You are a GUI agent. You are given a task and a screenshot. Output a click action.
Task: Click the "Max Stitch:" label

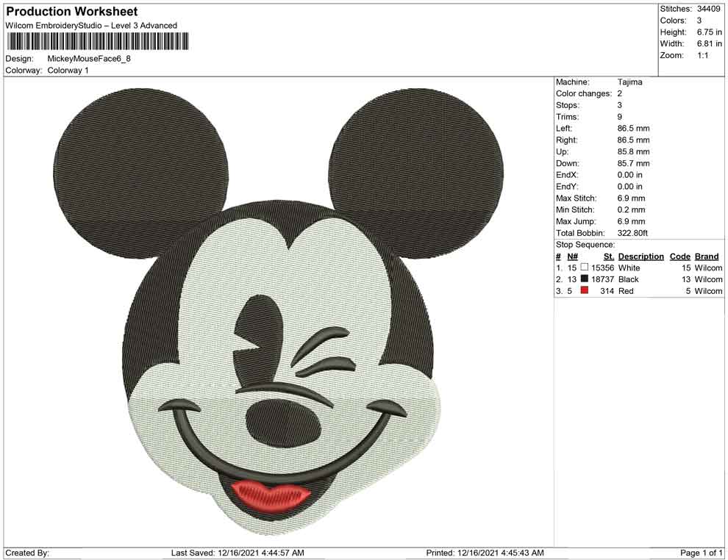coord(577,198)
